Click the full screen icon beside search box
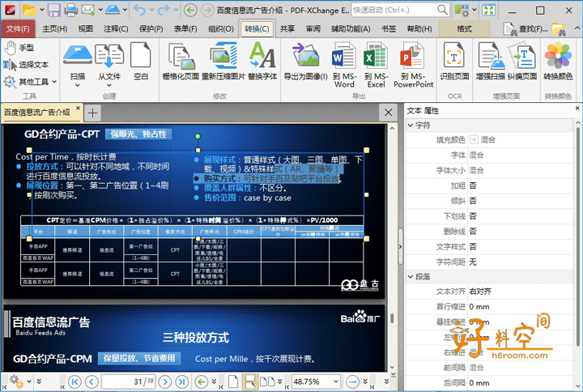Image resolution: width=583 pixels, height=392 pixels. (488, 10)
